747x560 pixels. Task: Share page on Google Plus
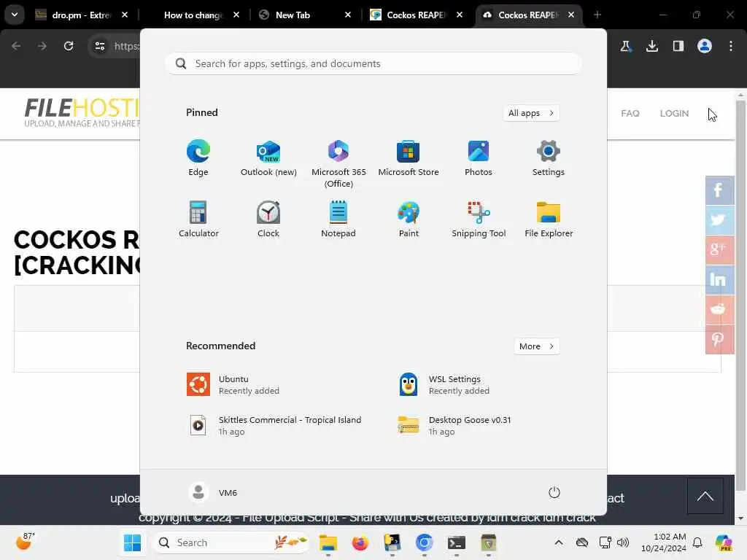(719, 250)
